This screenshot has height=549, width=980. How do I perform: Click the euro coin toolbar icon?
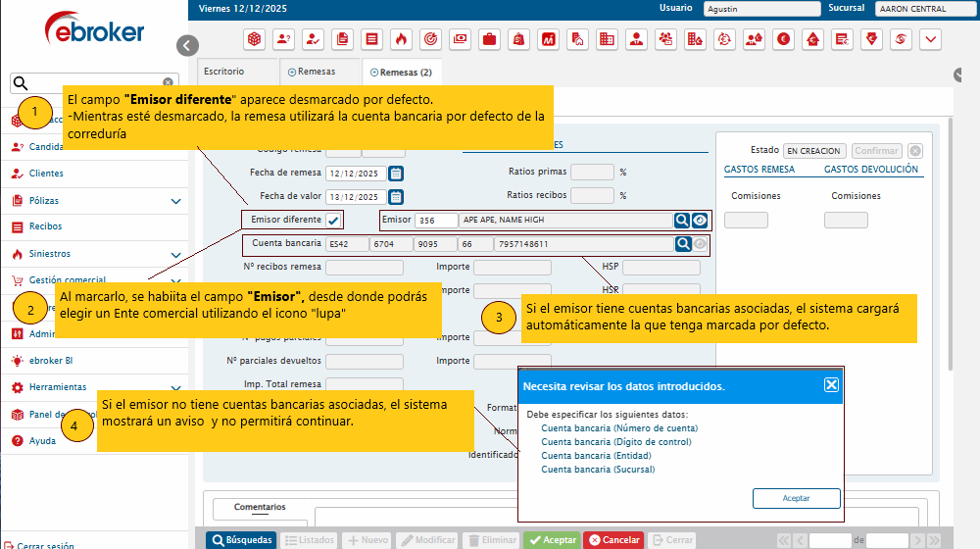tap(783, 39)
